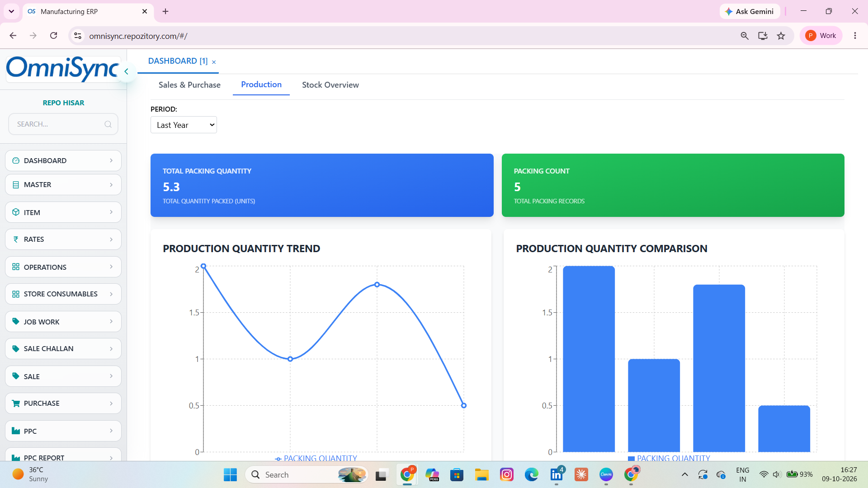Click the browser address bar URL
The height and width of the screenshot is (488, 868).
pyautogui.click(x=138, y=36)
